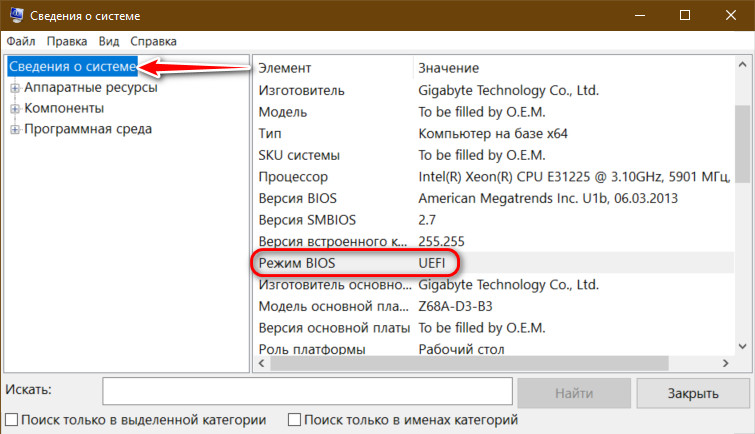Expand the Программная среда tree node

point(15,130)
